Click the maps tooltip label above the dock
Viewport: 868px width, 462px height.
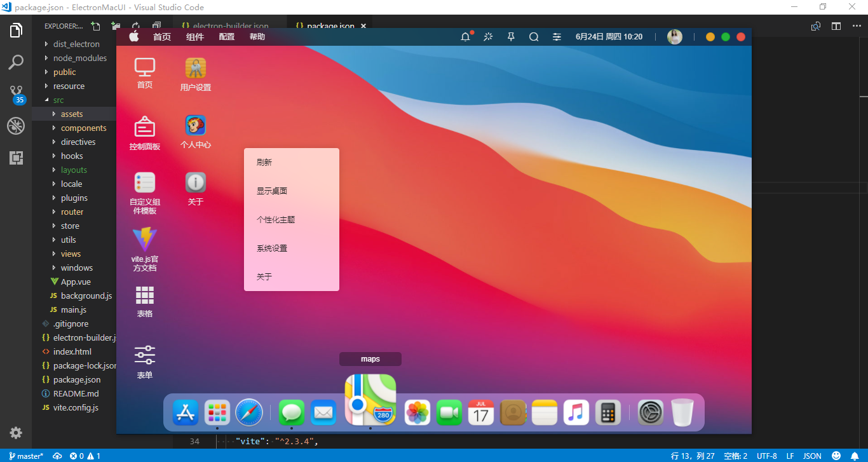(370, 358)
